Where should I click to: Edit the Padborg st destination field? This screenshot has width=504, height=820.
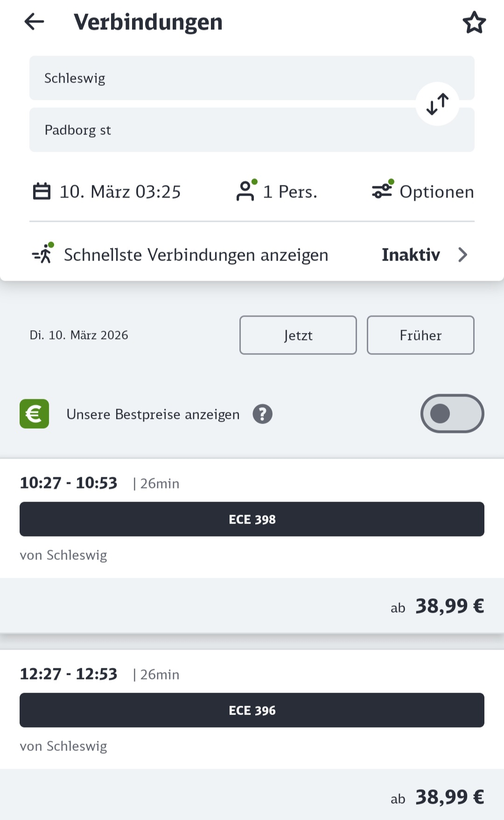[252, 130]
